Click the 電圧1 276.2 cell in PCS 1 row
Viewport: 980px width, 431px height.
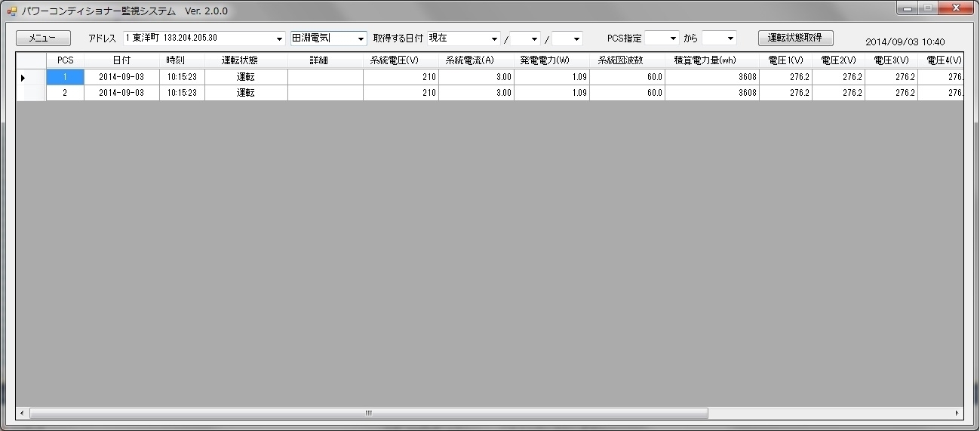coord(786,77)
